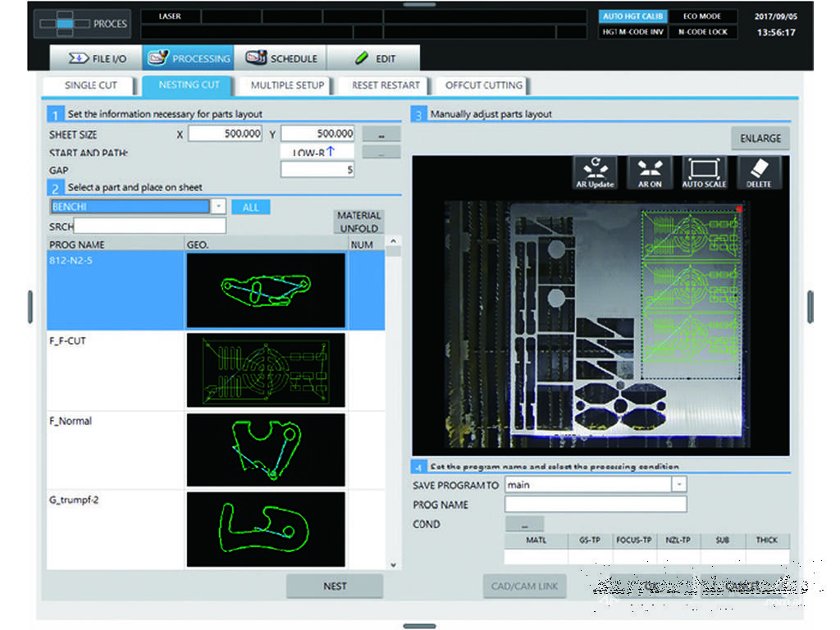Image resolution: width=840 pixels, height=630 pixels.
Task: Click the Auto Scale icon
Action: [704, 172]
